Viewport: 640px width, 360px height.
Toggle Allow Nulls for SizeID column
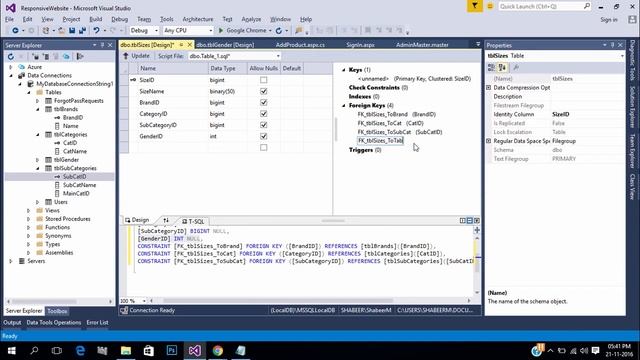(264, 80)
